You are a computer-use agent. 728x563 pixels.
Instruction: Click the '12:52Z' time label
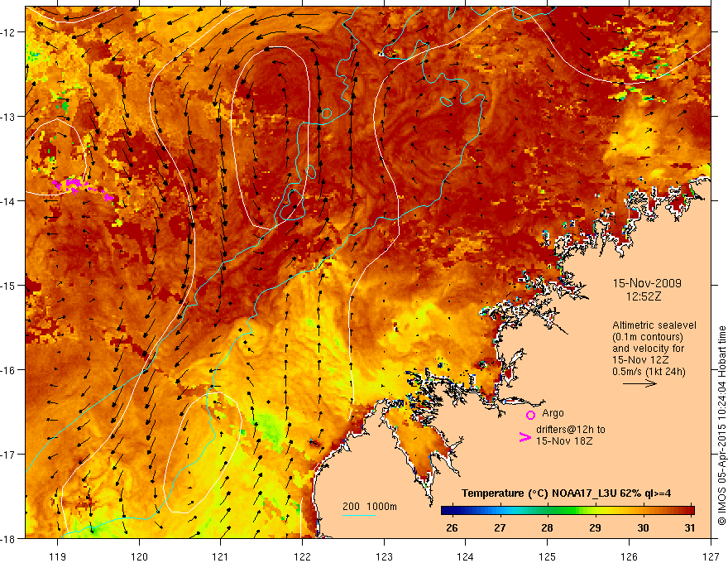(x=644, y=296)
